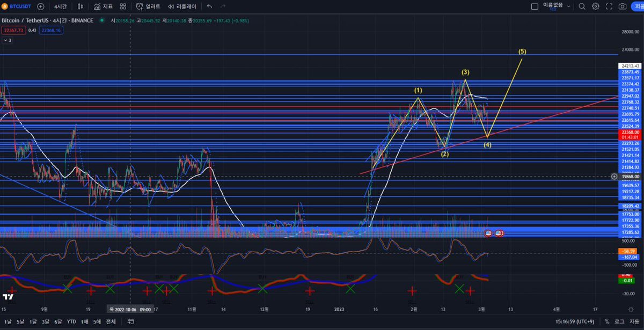This screenshot has height=330, width=644.
Task: Open the go-to-date calendar icon
Action: (x=130, y=322)
